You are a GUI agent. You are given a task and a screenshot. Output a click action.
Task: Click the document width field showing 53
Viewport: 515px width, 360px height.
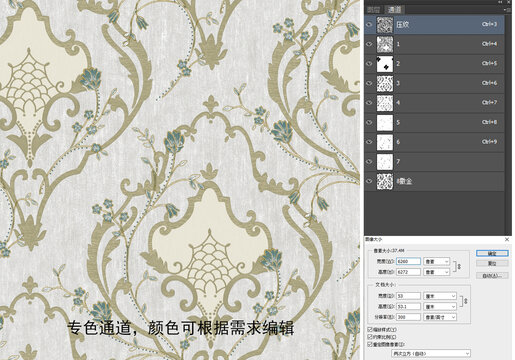408,296
